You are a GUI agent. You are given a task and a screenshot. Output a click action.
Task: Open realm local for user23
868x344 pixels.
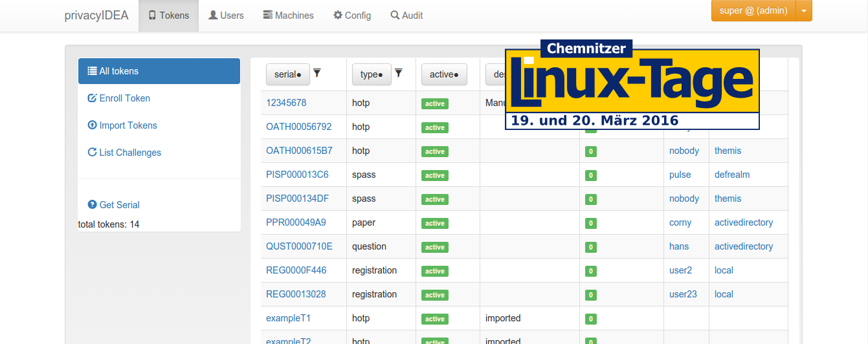pyautogui.click(x=724, y=294)
